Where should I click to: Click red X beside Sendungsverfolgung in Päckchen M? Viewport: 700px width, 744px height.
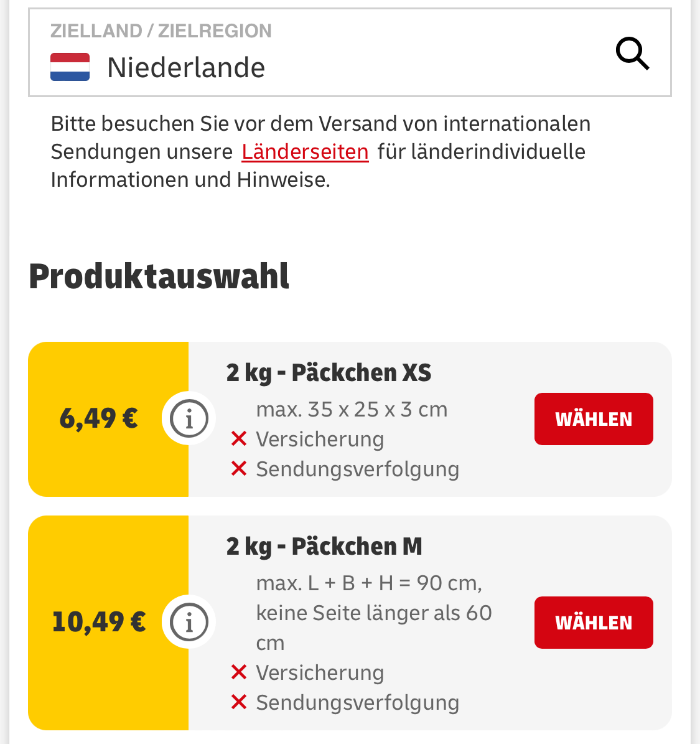[239, 702]
